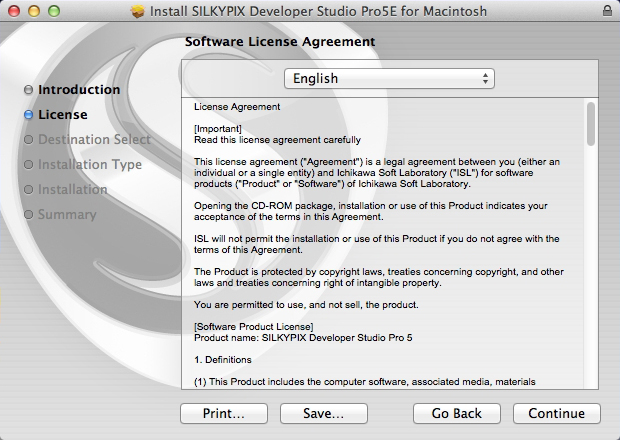Viewport: 620px width, 440px height.
Task: Click the installer package icon in title
Action: point(138,11)
